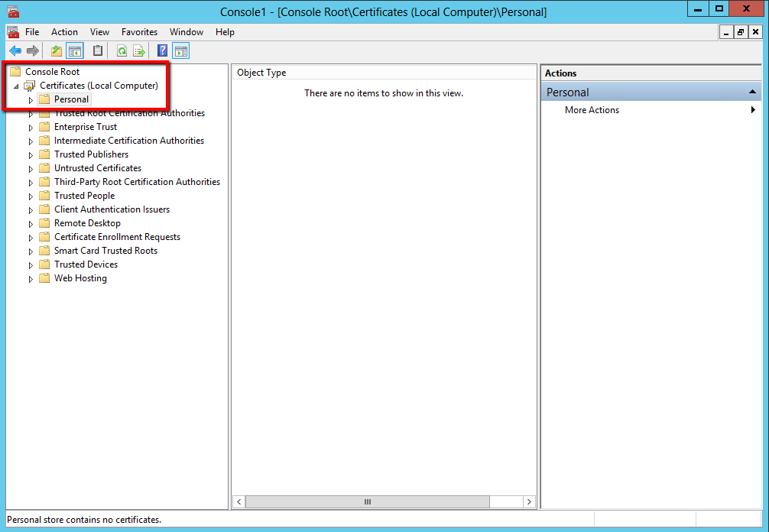
Task: Collapse the Personal section in Actions pane
Action: coord(753,92)
